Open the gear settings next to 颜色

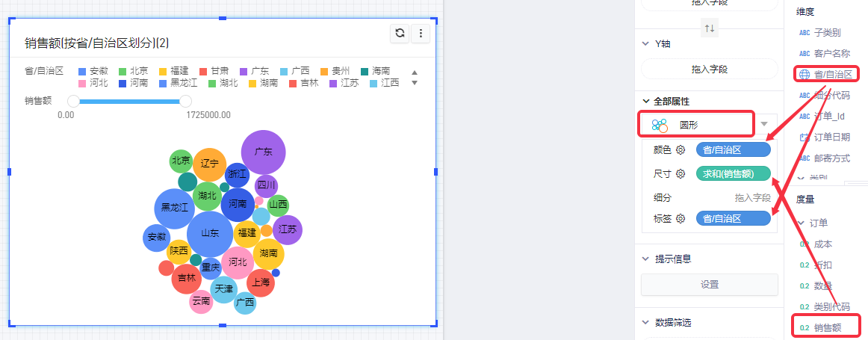(681, 150)
